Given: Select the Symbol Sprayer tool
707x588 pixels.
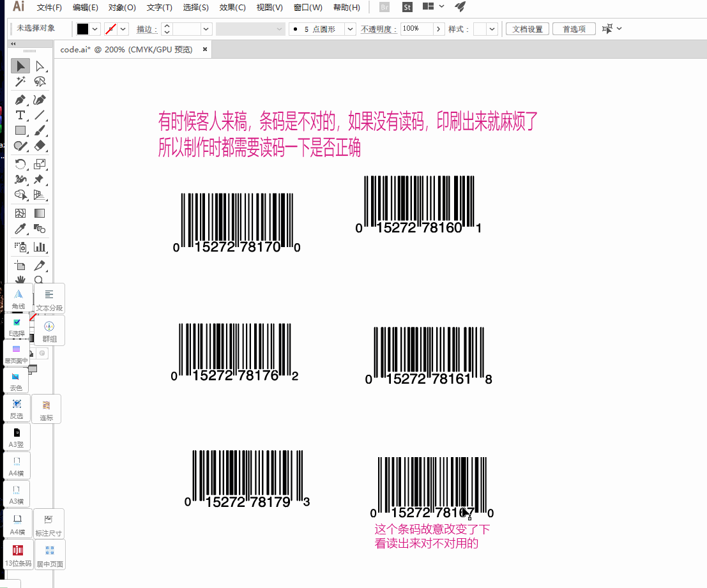Looking at the screenshot, I should pos(20,247).
